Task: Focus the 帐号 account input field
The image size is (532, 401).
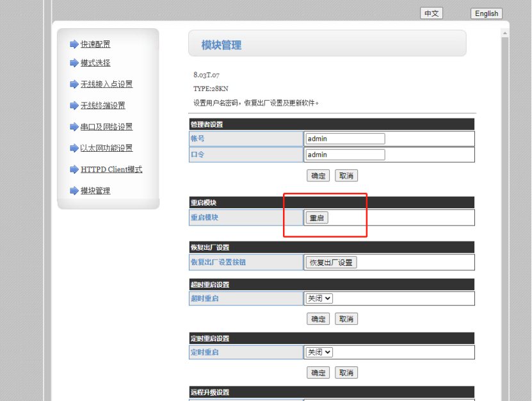Action: pyautogui.click(x=346, y=138)
